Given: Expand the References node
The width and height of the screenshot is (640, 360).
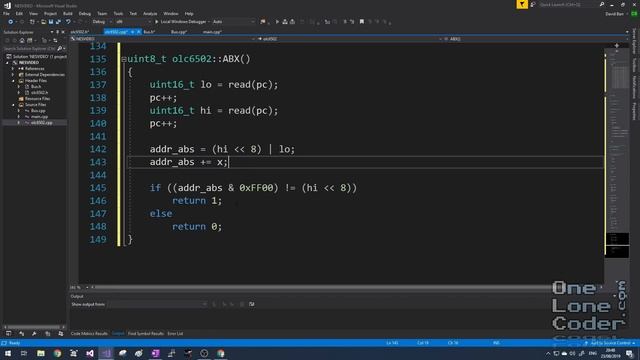Looking at the screenshot, I should tap(13, 69).
